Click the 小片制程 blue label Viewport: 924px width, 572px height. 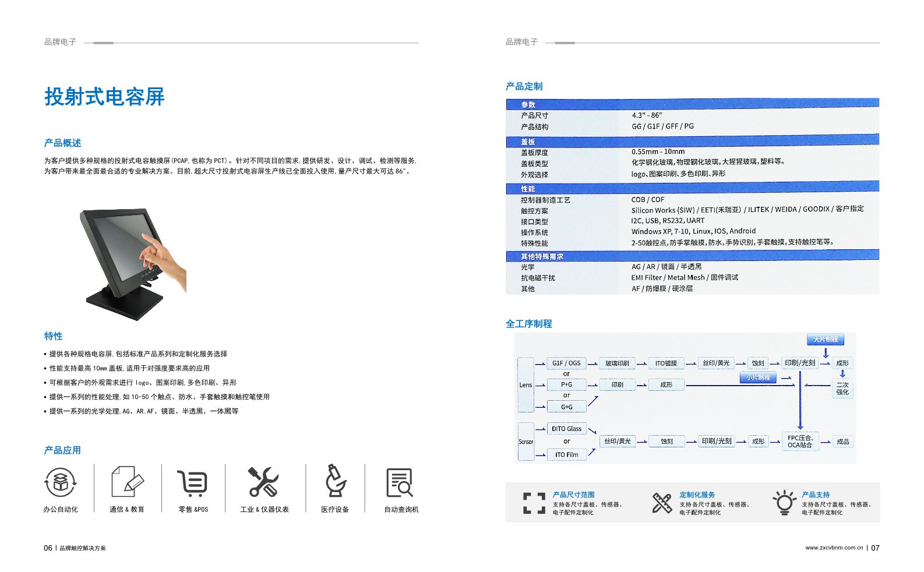pyautogui.click(x=757, y=377)
